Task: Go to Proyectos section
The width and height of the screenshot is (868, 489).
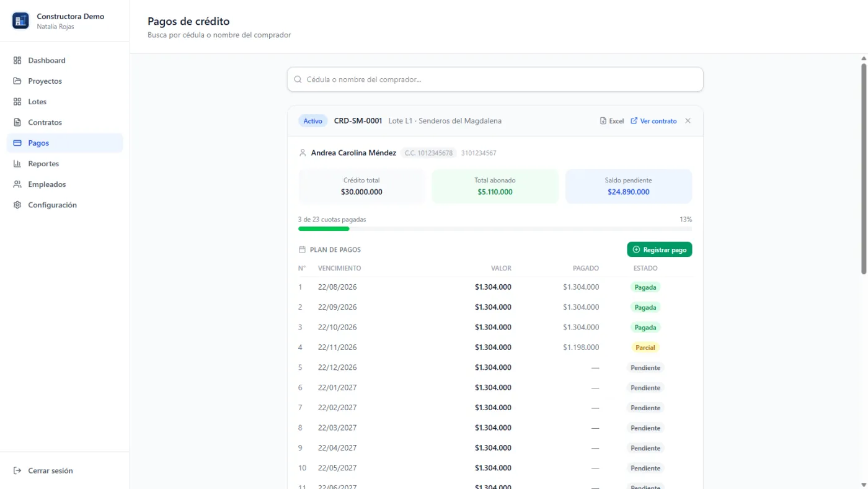Action: 65,81
